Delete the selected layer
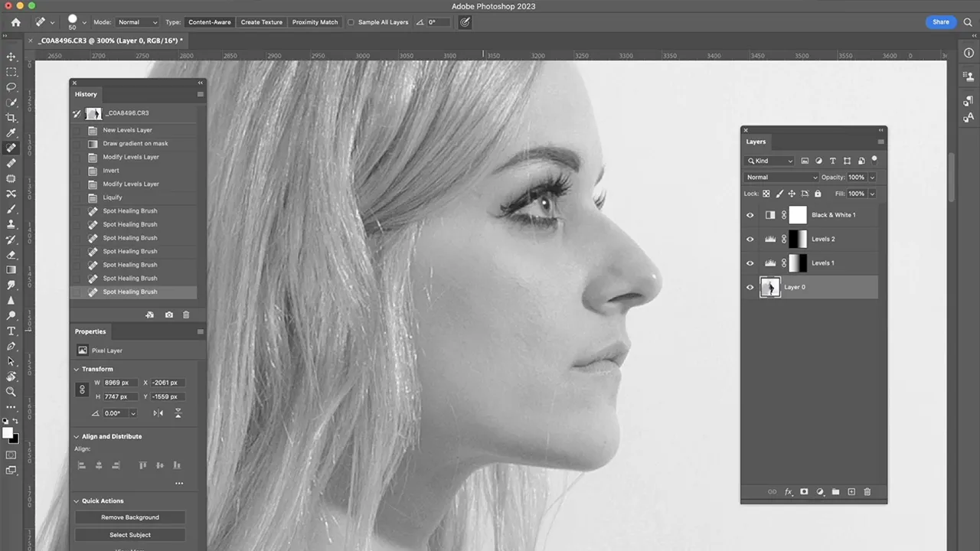Screen dimensions: 980x551 point(867,492)
